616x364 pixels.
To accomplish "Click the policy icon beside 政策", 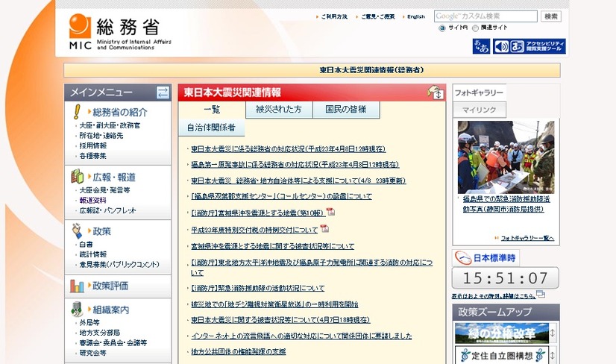I will (77, 230).
